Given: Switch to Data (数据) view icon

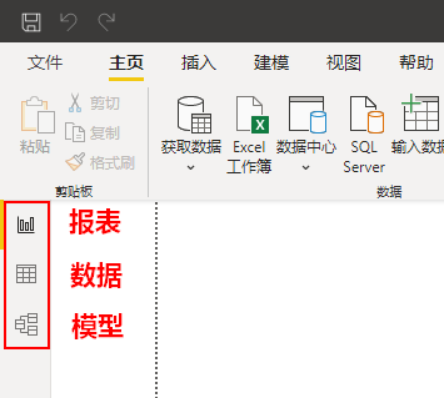Looking at the screenshot, I should [26, 274].
